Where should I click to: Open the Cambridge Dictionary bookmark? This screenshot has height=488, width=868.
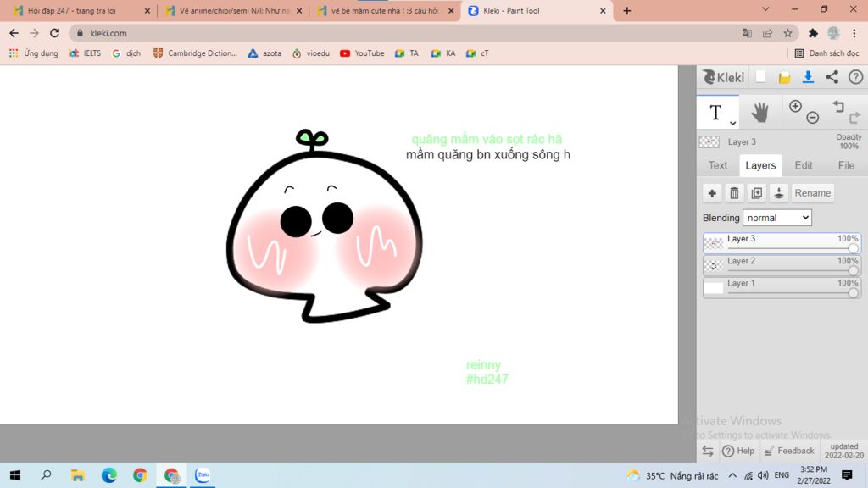click(195, 53)
